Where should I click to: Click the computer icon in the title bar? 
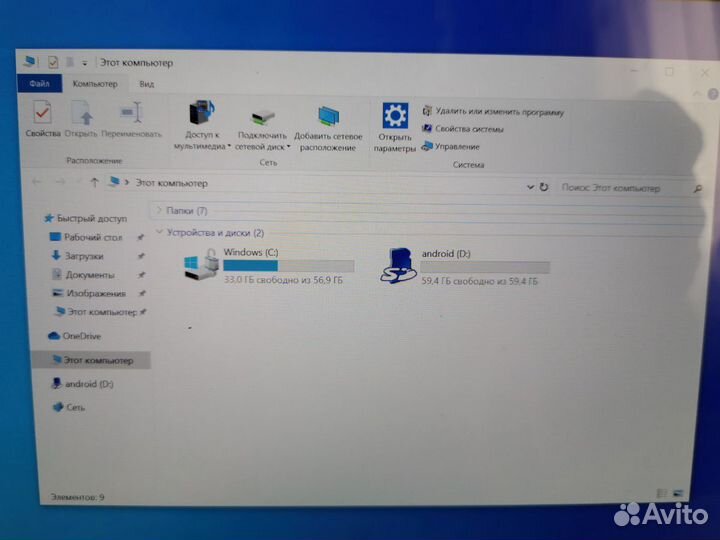click(30, 61)
